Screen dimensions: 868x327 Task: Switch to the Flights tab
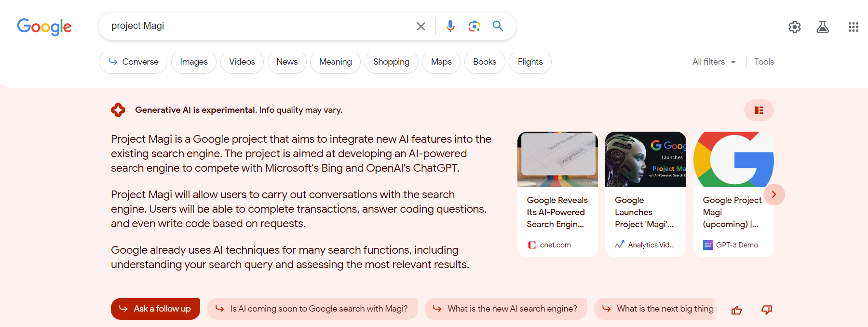pyautogui.click(x=530, y=62)
